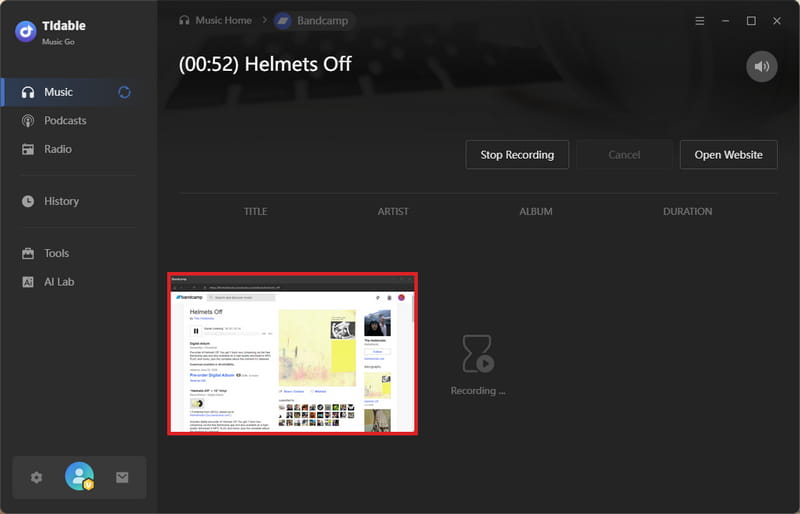Click the AI Lab icon
The width and height of the screenshot is (800, 514).
(x=28, y=282)
